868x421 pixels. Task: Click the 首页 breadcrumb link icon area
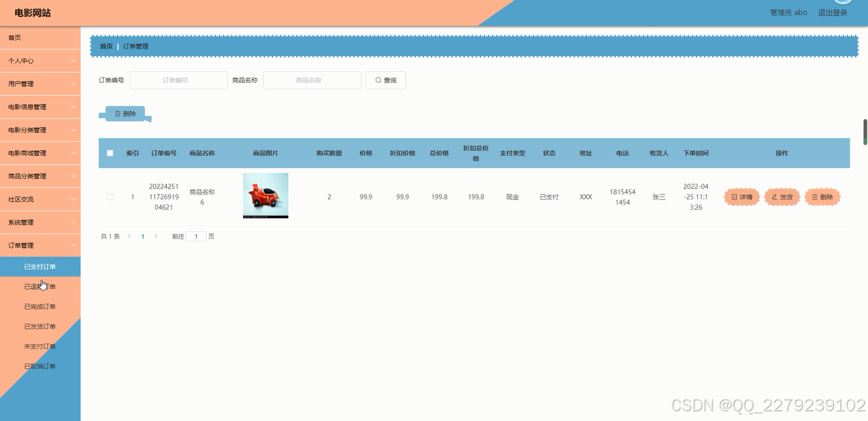[x=105, y=46]
